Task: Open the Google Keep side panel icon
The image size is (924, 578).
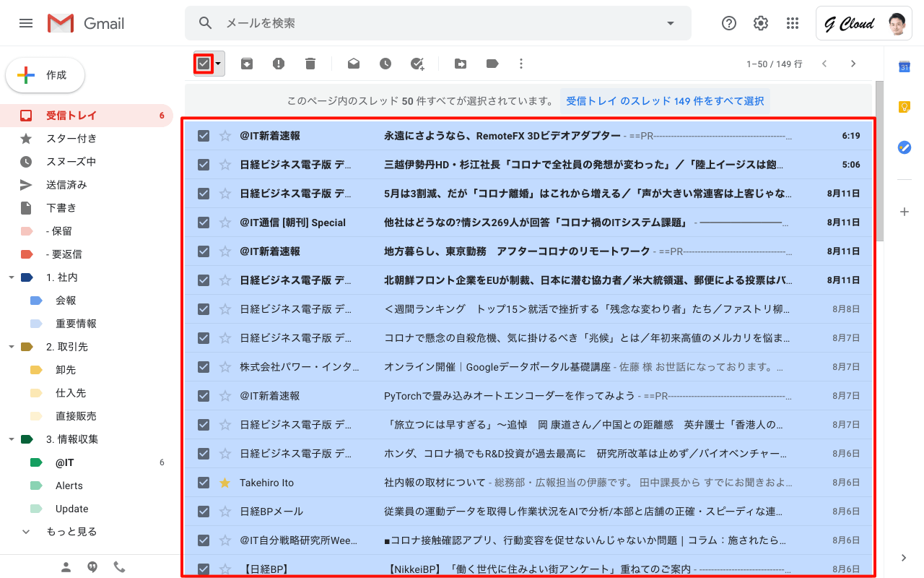Action: 905,107
